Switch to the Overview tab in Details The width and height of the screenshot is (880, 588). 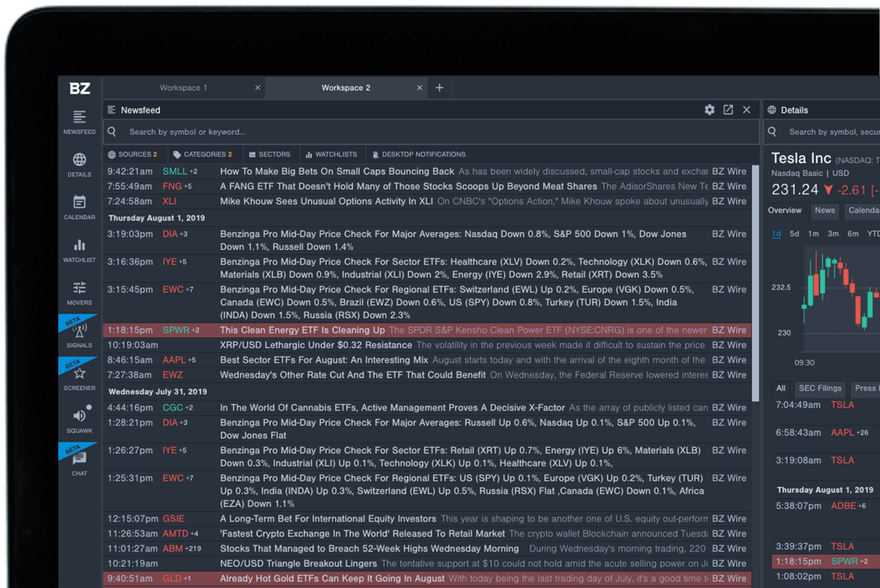[x=785, y=210]
